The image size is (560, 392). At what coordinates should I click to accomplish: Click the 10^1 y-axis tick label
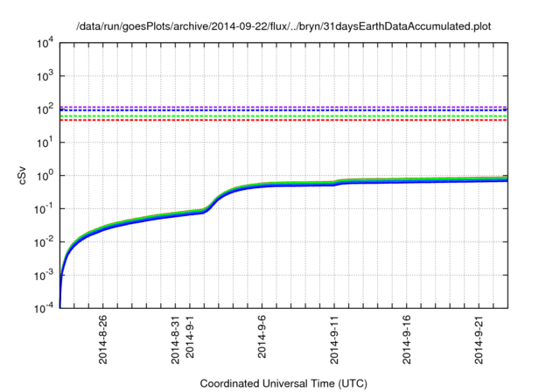pyautogui.click(x=45, y=142)
